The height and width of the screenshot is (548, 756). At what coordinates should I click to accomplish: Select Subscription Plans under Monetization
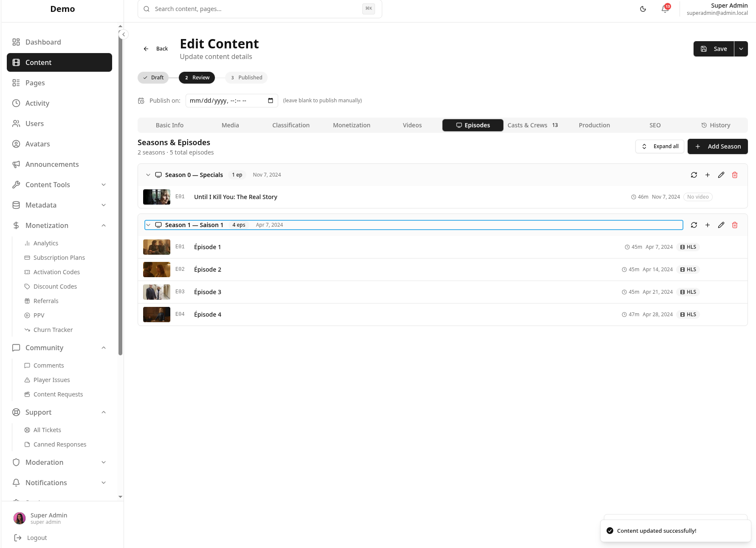pyautogui.click(x=59, y=257)
